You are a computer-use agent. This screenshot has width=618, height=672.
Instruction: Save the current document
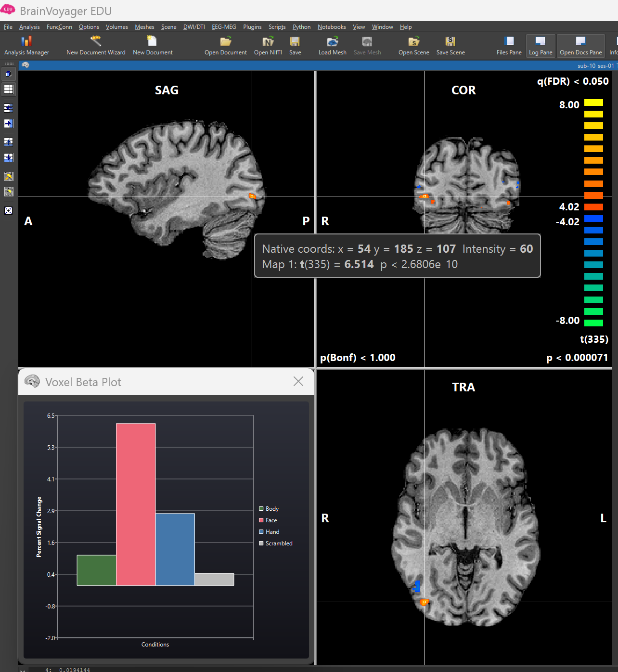pyautogui.click(x=295, y=46)
